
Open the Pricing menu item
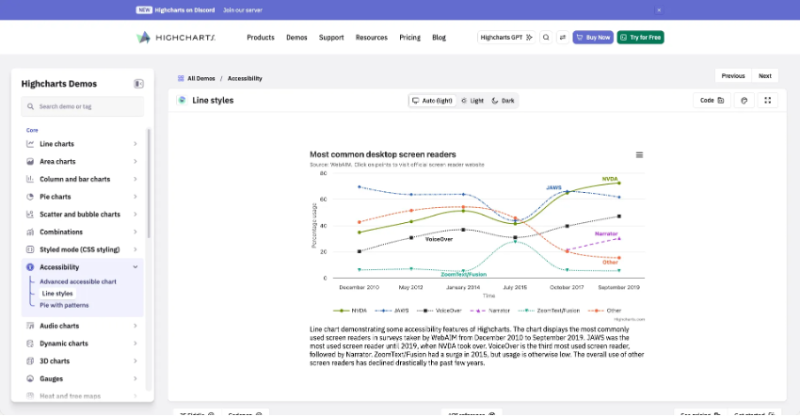click(409, 37)
